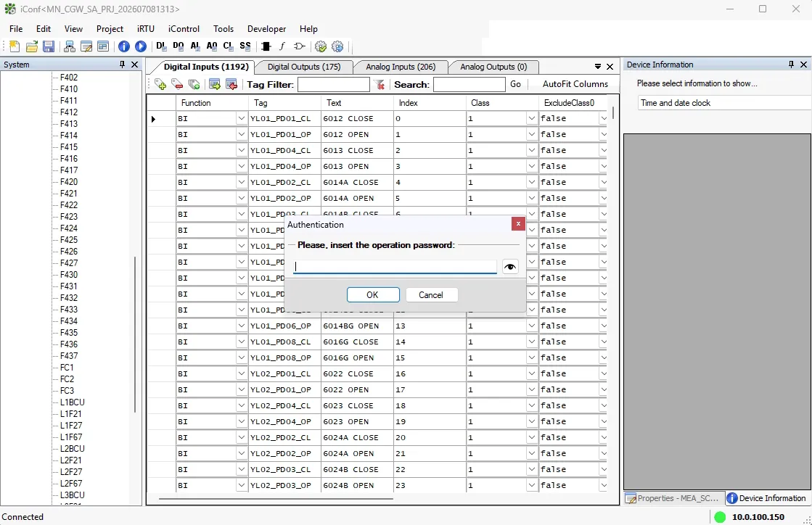The height and width of the screenshot is (525, 812).
Task: Add a tag with the green plus icon
Action: 160,84
